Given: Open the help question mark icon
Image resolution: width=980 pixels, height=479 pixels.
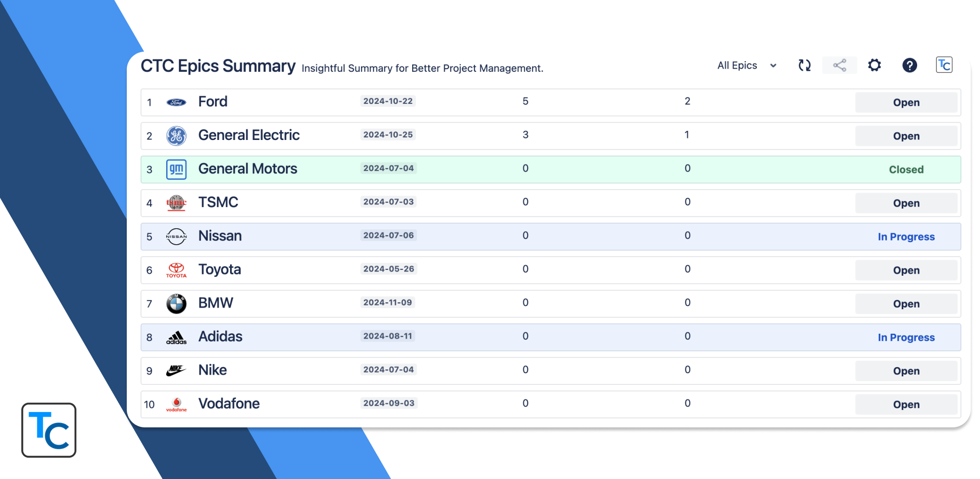Looking at the screenshot, I should [910, 65].
